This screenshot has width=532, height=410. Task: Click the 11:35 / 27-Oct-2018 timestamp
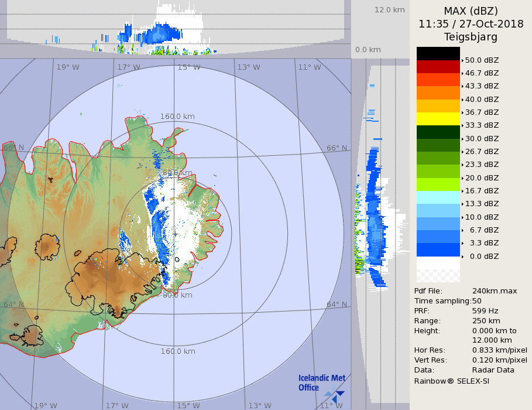[471, 24]
